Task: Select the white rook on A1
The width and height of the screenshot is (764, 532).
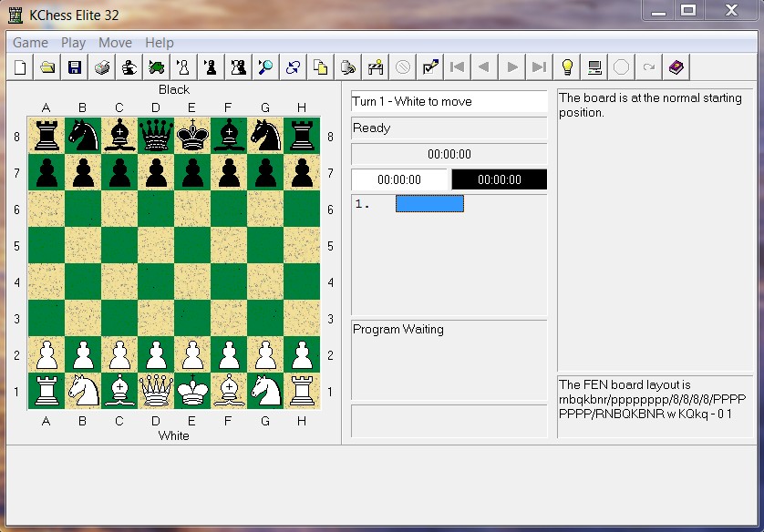Action: 46,391
